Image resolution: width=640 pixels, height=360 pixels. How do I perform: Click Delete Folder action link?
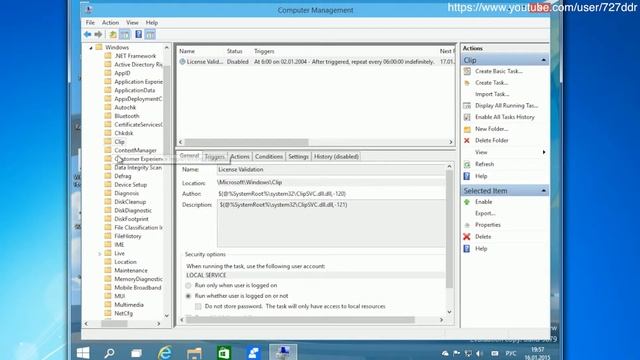(x=491, y=140)
